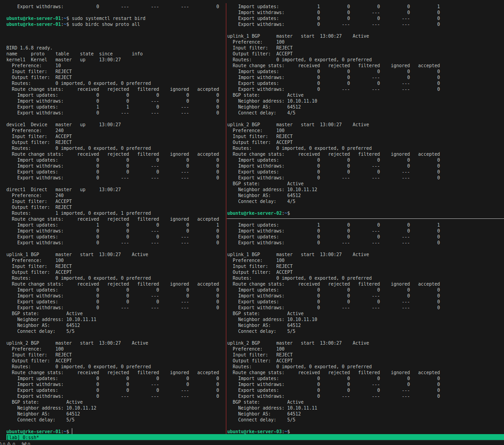Screen dimensions: 504x445
Task: Click the [lab] tmux session name
Action: pos(13,437)
